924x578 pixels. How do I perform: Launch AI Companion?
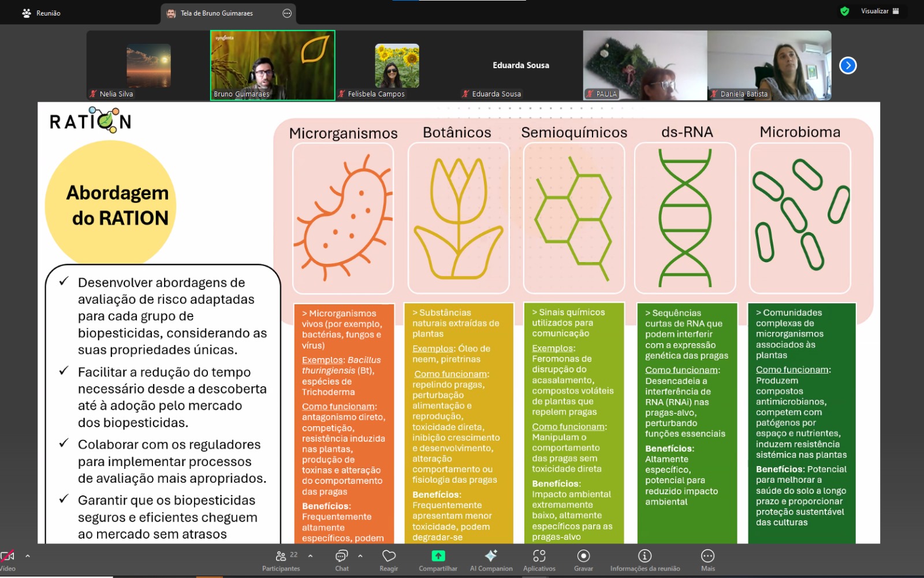pyautogui.click(x=491, y=556)
